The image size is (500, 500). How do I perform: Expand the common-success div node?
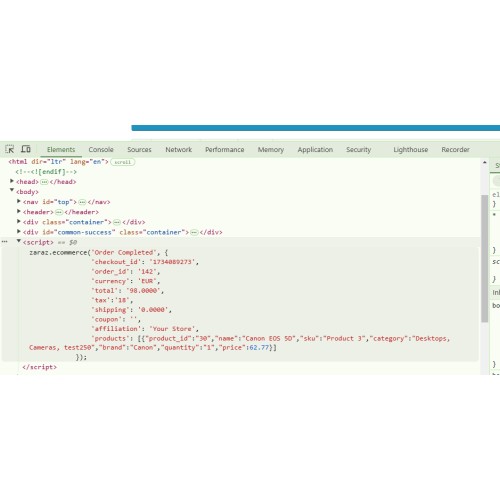[x=19, y=231]
